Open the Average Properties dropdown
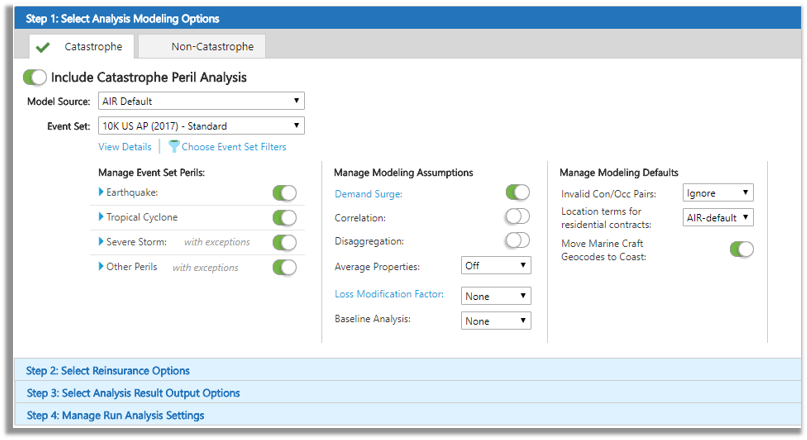 tap(496, 266)
